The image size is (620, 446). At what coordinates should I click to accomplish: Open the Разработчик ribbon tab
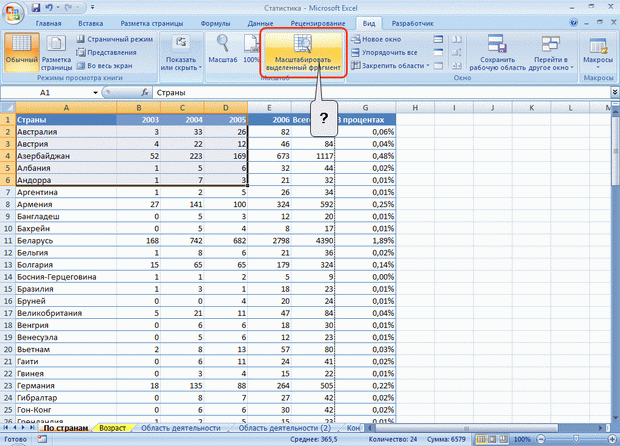[x=412, y=23]
